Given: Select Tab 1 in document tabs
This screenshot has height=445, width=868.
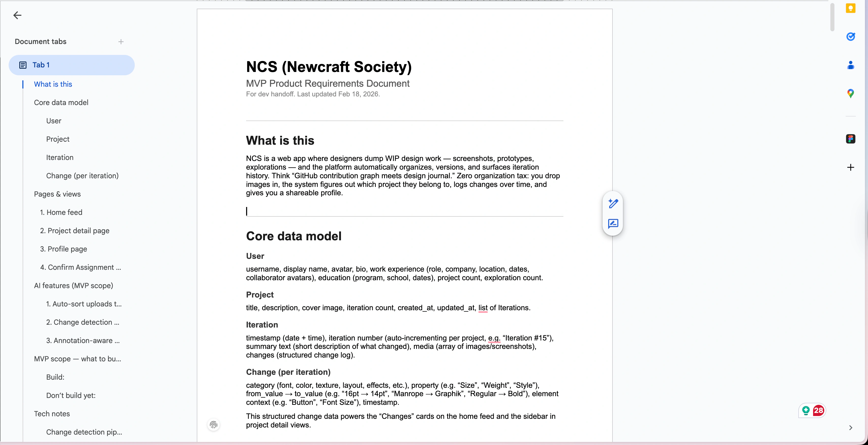Looking at the screenshot, I should [71, 65].
